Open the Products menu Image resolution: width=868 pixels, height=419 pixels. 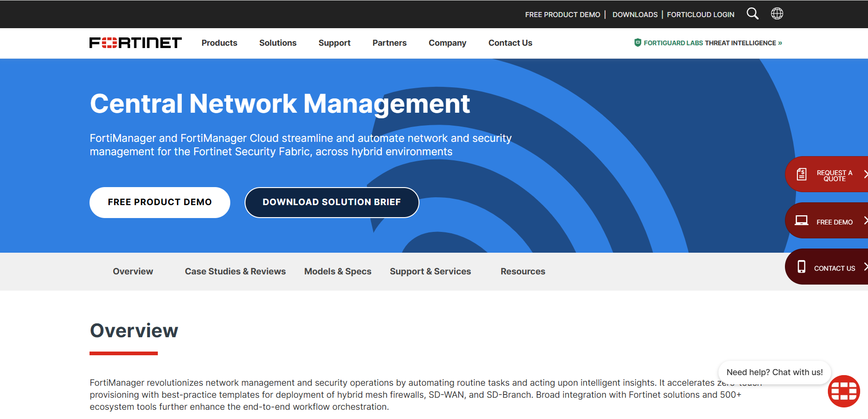[219, 43]
